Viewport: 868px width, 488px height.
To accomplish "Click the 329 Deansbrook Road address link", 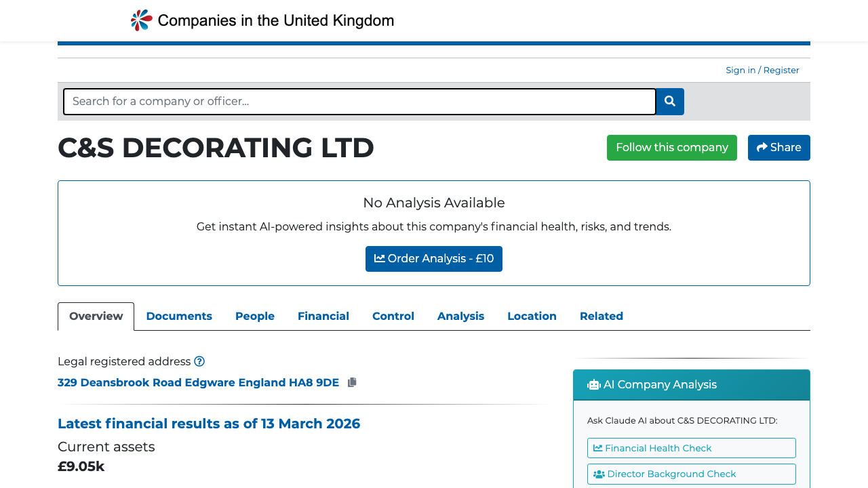I will tap(198, 382).
